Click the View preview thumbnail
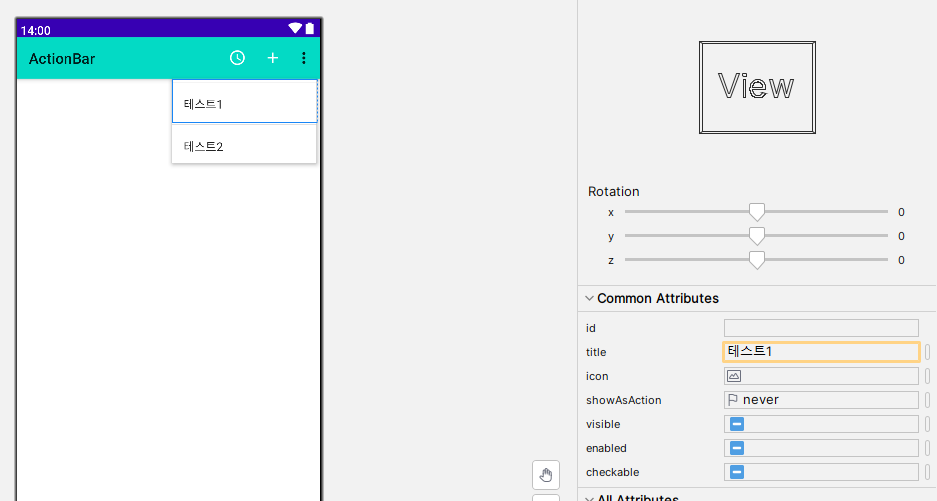 coord(757,87)
